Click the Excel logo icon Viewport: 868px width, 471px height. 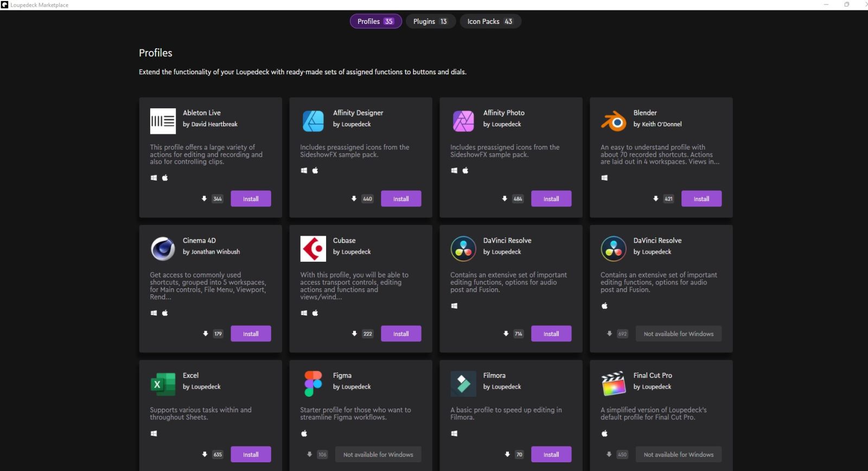pyautogui.click(x=163, y=384)
